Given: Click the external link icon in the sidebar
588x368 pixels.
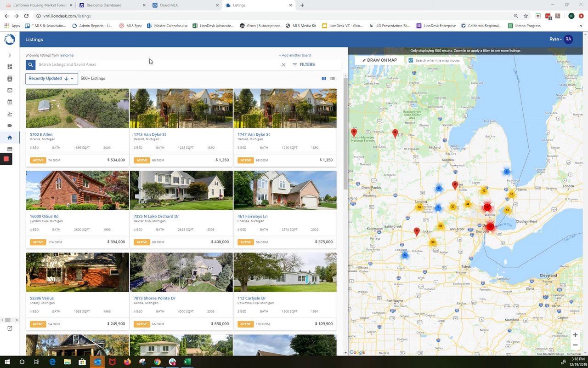Looking at the screenshot, I should (x=10, y=328).
